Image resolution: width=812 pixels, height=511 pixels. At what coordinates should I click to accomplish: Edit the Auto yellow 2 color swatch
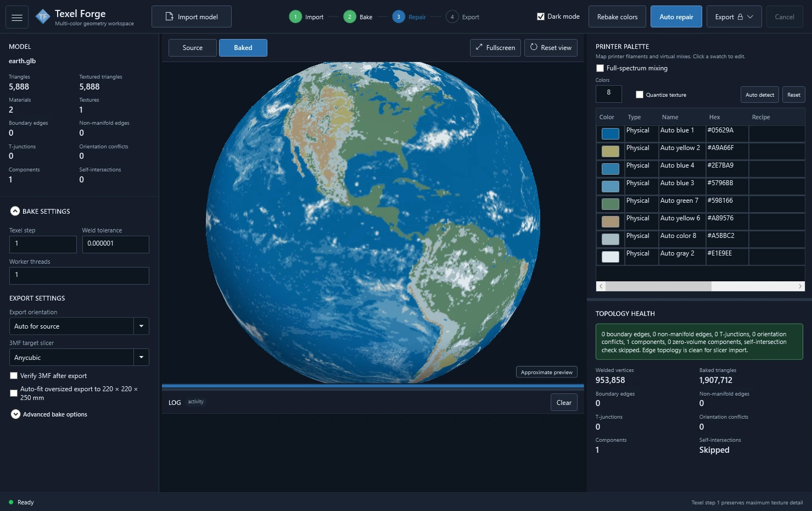pos(611,151)
